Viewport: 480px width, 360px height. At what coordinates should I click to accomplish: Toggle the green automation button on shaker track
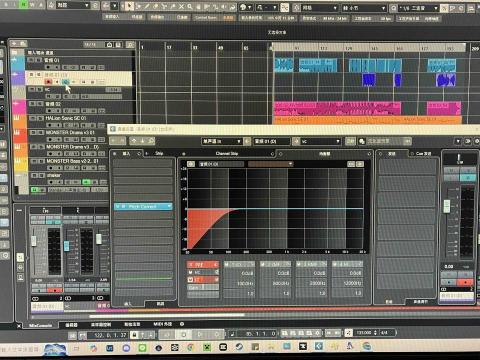pos(87,182)
